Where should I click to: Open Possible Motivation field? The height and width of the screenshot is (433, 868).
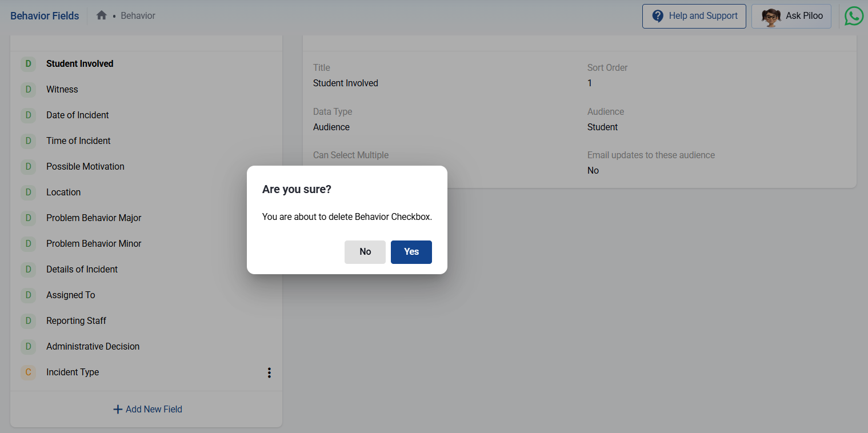pos(85,166)
